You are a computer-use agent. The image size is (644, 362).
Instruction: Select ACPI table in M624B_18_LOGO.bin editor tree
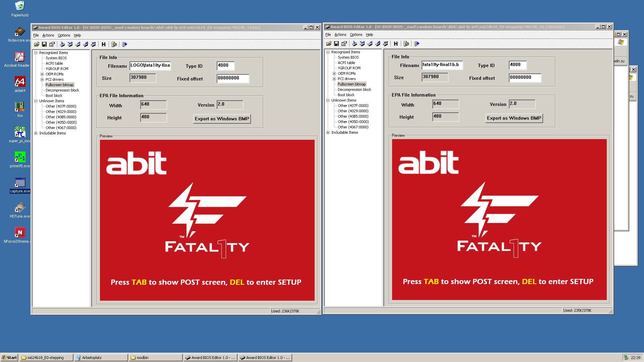tap(346, 63)
